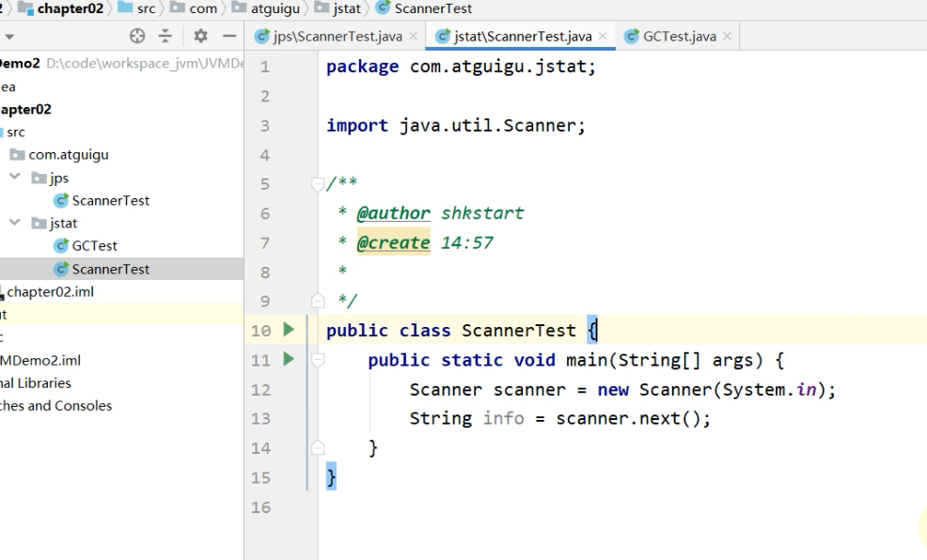Click the package com.atguigu.jstat statement
The width and height of the screenshot is (927, 560).
[461, 67]
